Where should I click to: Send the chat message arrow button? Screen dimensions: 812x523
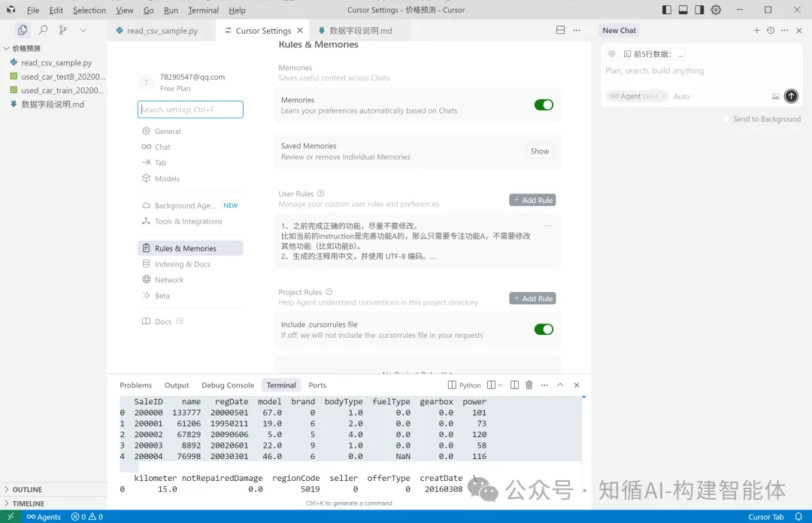[791, 96]
